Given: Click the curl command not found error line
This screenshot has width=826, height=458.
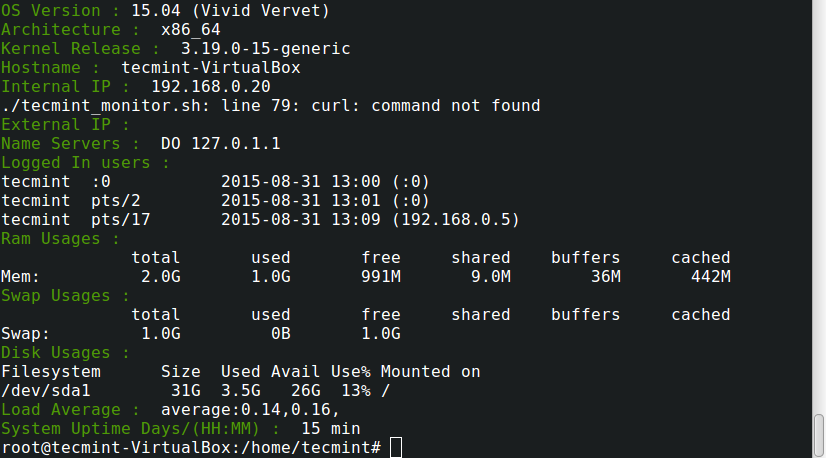Looking at the screenshot, I should [x=270, y=105].
